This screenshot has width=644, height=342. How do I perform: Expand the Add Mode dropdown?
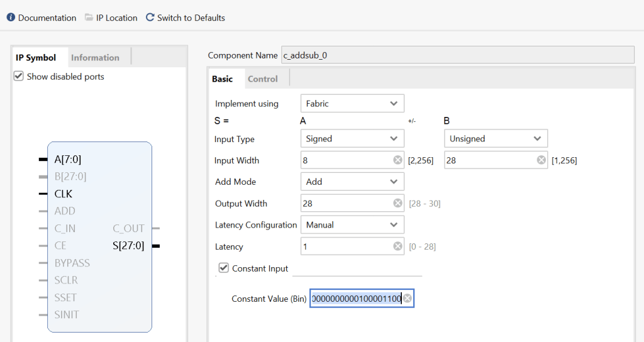click(x=352, y=182)
